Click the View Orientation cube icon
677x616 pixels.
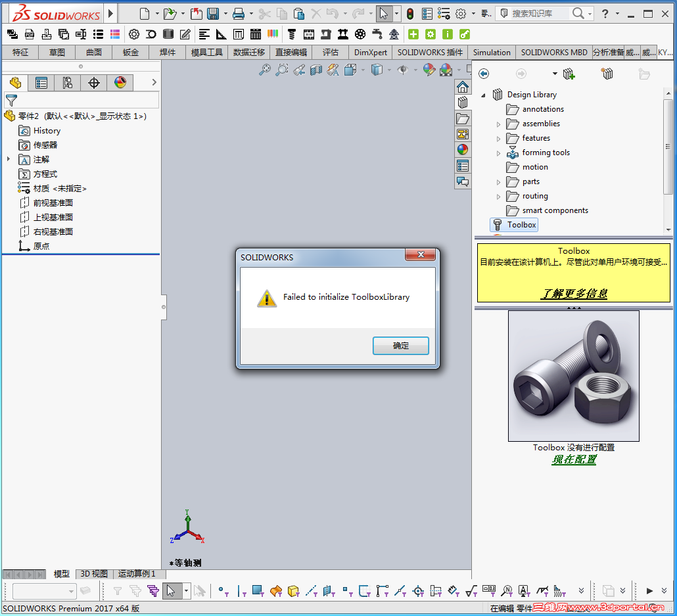[x=350, y=70]
